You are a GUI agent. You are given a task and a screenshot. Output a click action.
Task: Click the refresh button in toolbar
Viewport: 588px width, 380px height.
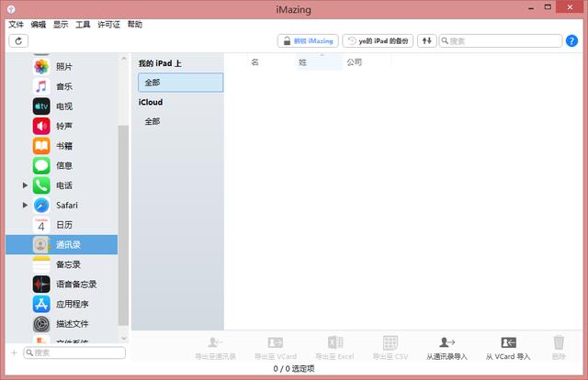[18, 41]
